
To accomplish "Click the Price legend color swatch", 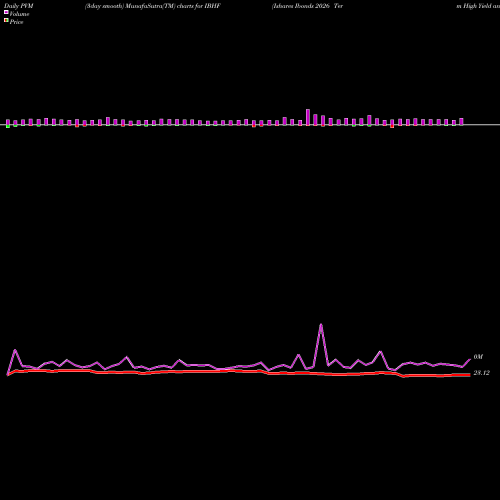I will pos(6,20).
